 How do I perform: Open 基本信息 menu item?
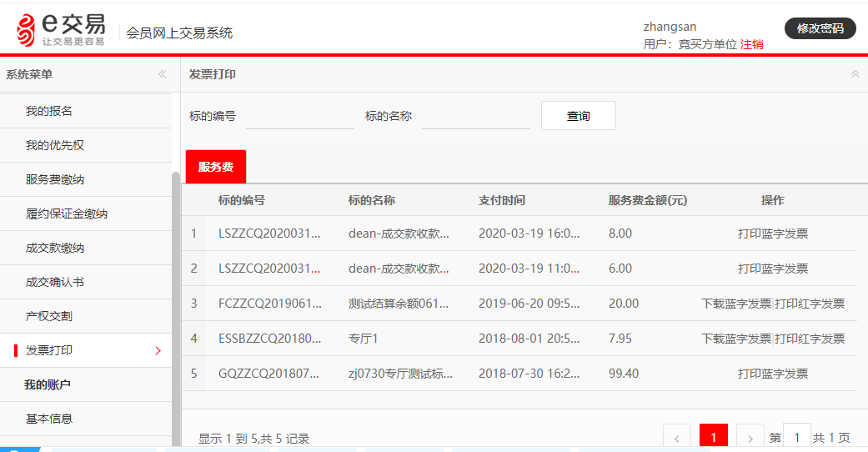[86, 419]
